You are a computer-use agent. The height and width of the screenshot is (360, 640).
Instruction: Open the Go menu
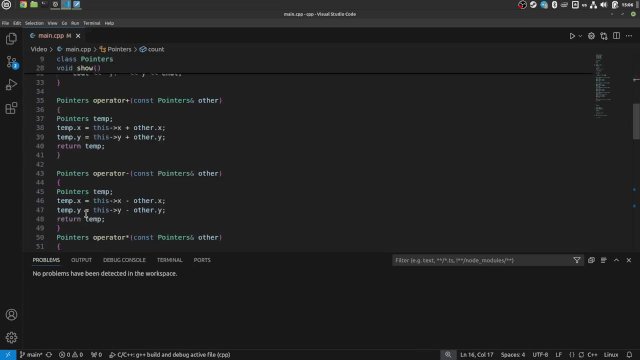(64, 23)
